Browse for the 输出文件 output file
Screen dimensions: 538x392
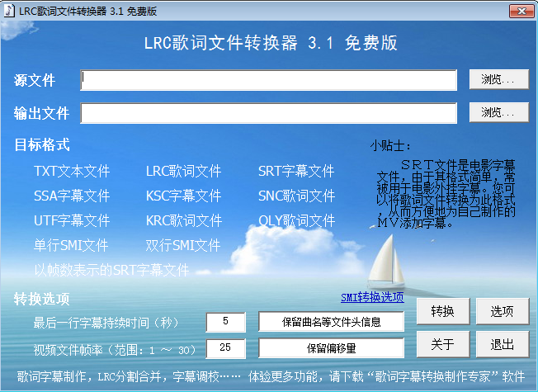pos(499,112)
